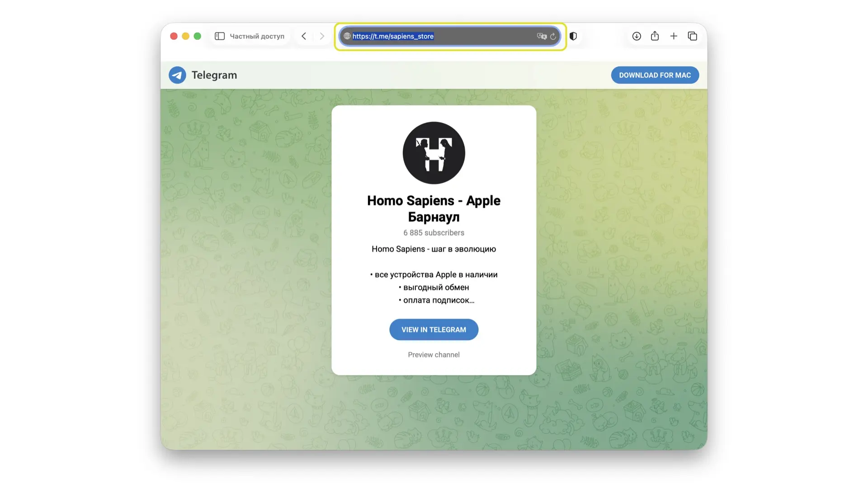The width and height of the screenshot is (868, 485).
Task: Click View in Telegram button
Action: (434, 330)
